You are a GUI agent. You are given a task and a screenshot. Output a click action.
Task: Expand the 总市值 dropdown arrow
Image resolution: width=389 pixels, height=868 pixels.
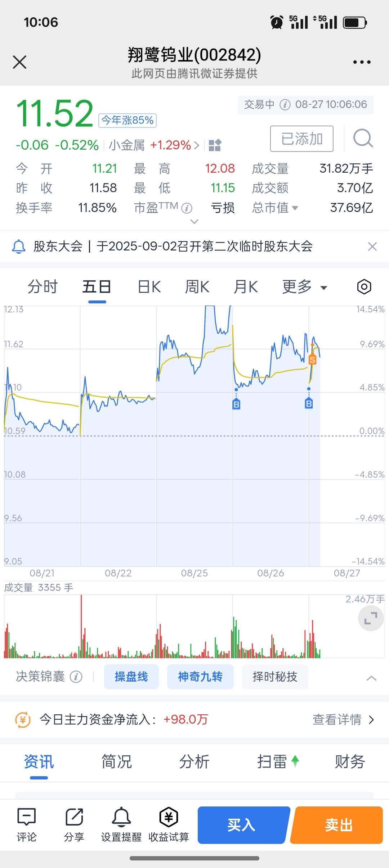coord(295,208)
